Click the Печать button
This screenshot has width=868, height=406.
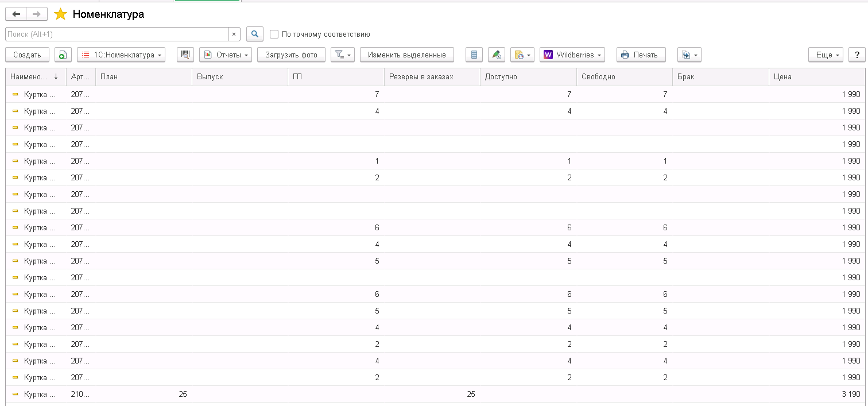[641, 55]
